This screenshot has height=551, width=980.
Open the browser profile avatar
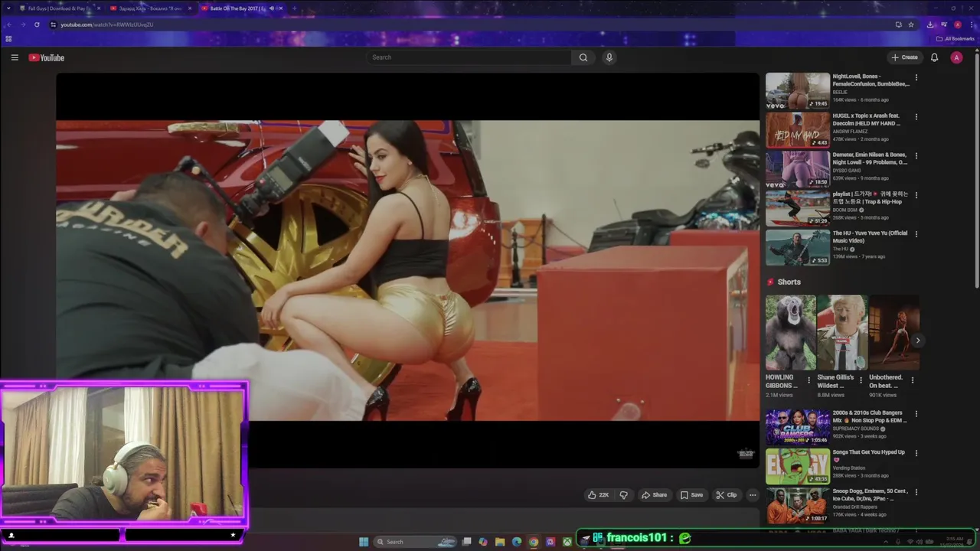(x=957, y=24)
